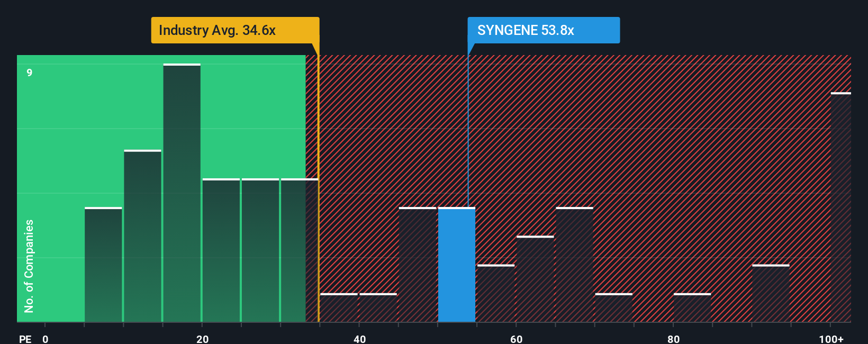Viewport: 868px width, 344px height.
Task: Click the short bar for PE 70-75
Action: click(614, 307)
